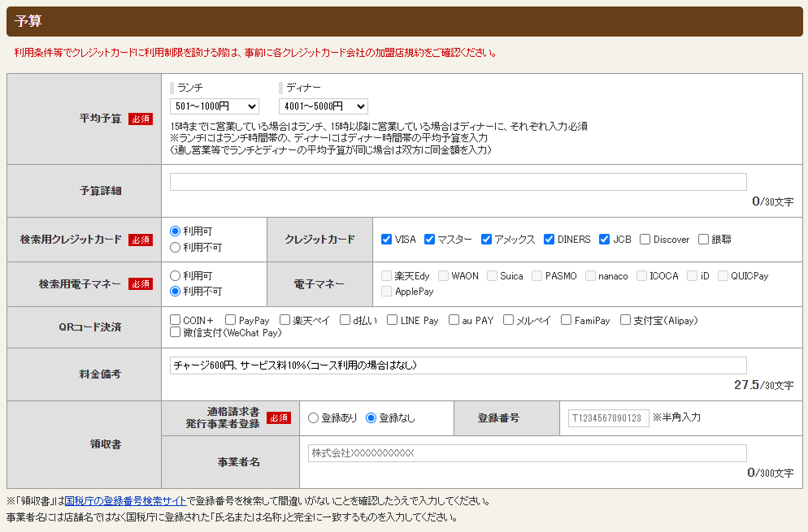Viewport: 808px width, 532px height.
Task: Click the ※半角入力 note
Action: click(x=676, y=417)
